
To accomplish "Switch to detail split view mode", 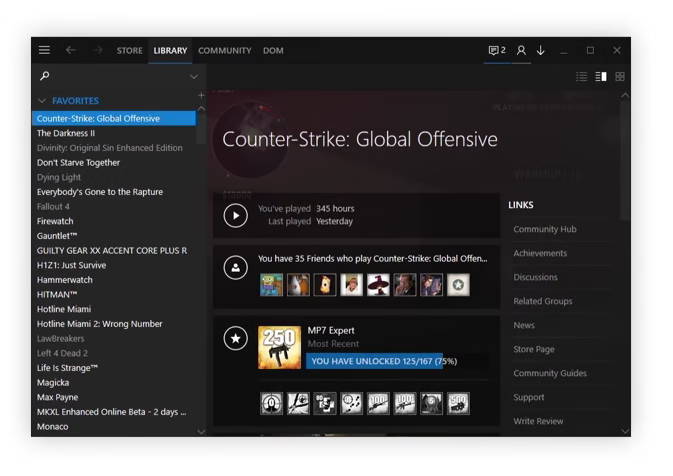I will (x=601, y=76).
